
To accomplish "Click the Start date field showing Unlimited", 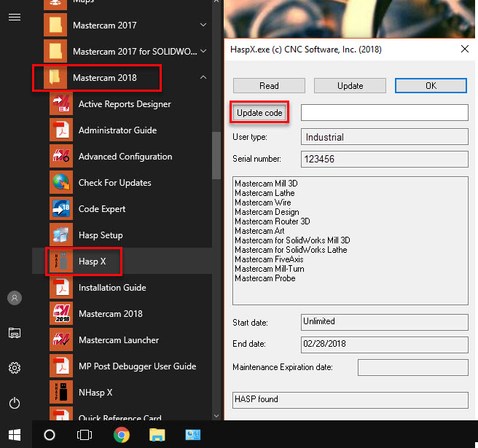I will 385,322.
